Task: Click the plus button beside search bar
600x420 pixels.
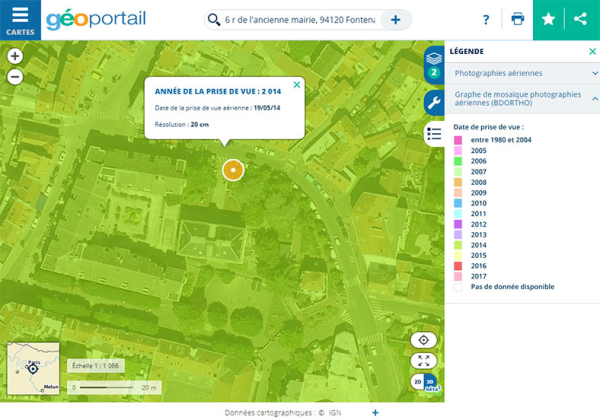Action: click(396, 20)
